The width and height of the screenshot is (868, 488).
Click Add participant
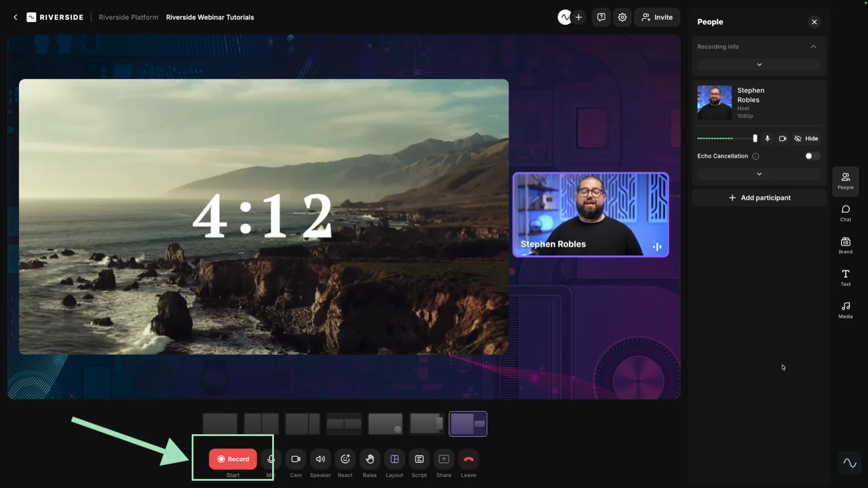pos(759,198)
